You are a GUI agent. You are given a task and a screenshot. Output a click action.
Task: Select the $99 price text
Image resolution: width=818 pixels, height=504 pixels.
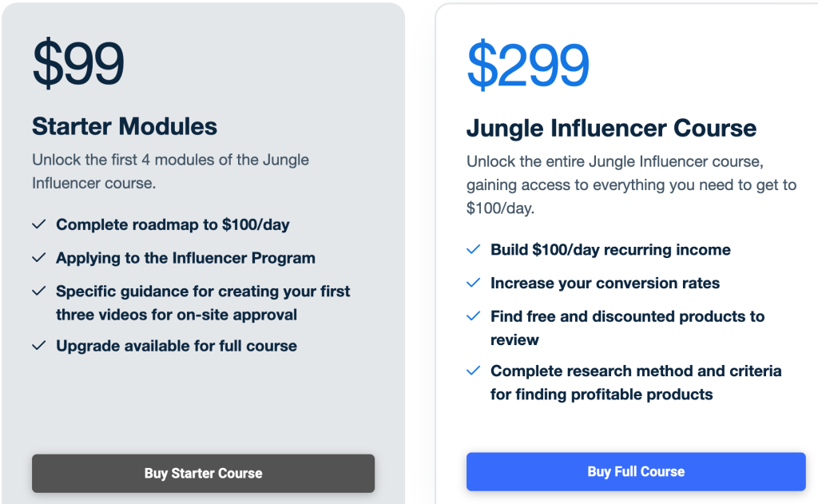[x=78, y=62]
